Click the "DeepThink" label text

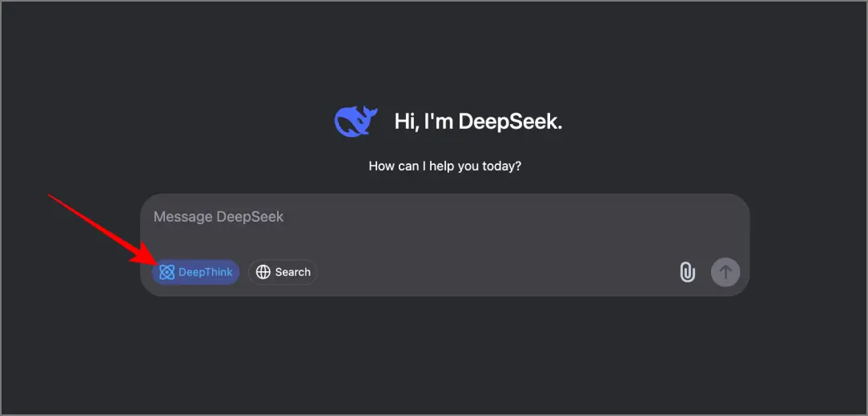[x=205, y=272]
